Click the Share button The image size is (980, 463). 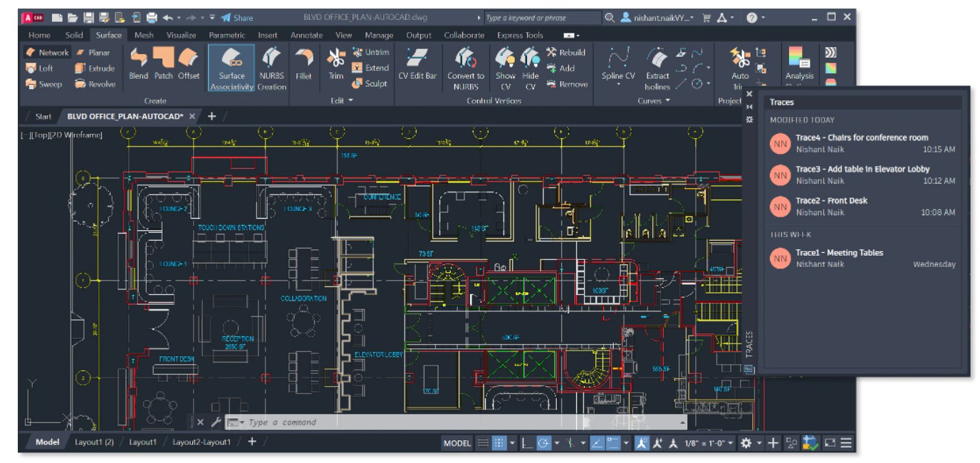coord(237,18)
